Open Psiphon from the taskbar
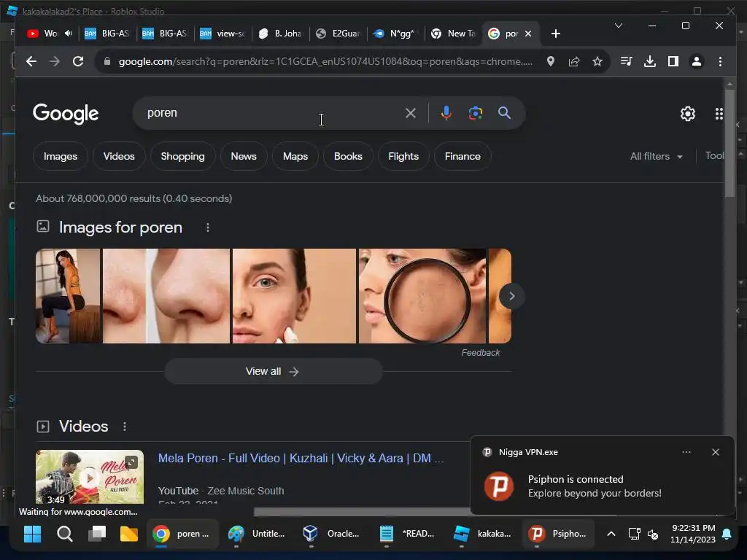The image size is (747, 560). point(557,534)
